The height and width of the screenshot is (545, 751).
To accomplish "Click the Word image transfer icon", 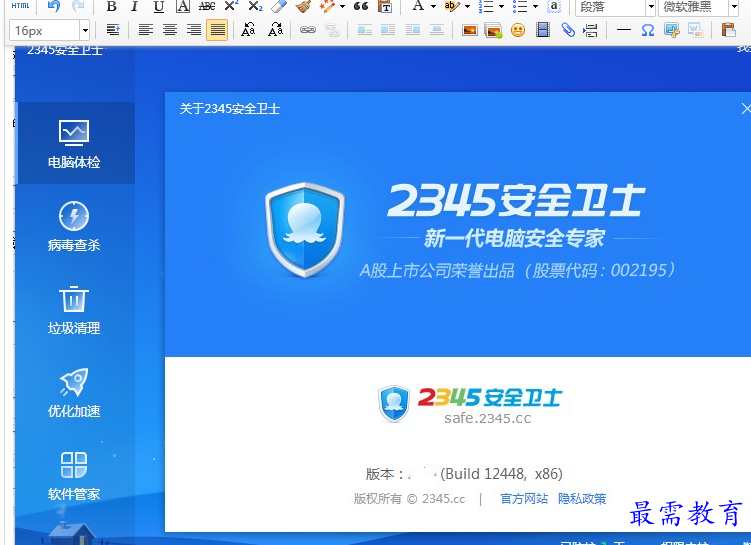I will (695, 30).
